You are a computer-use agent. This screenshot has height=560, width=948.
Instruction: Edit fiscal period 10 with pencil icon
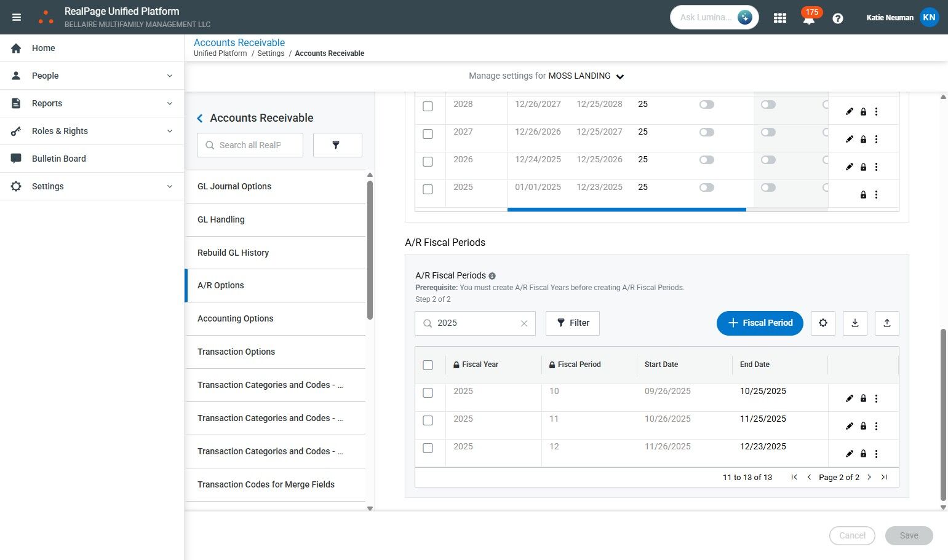click(x=849, y=398)
